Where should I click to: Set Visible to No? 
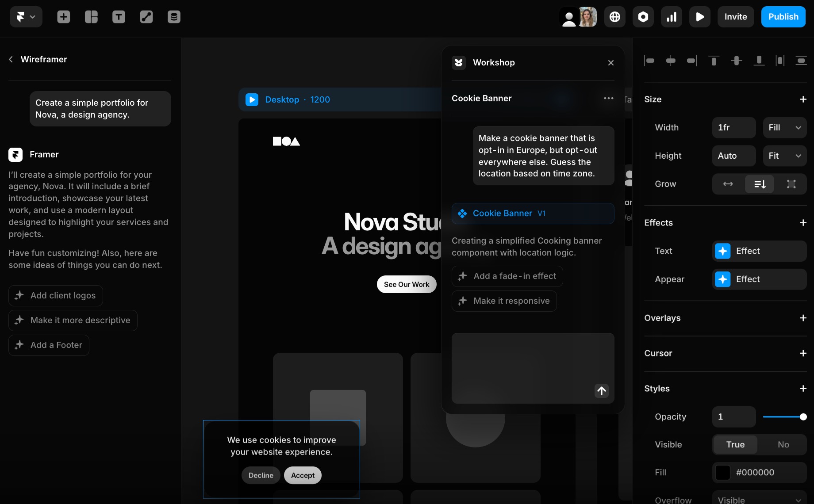(x=783, y=445)
